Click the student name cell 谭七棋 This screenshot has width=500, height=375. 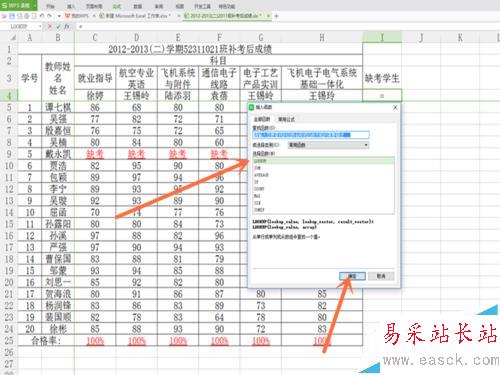point(58,107)
